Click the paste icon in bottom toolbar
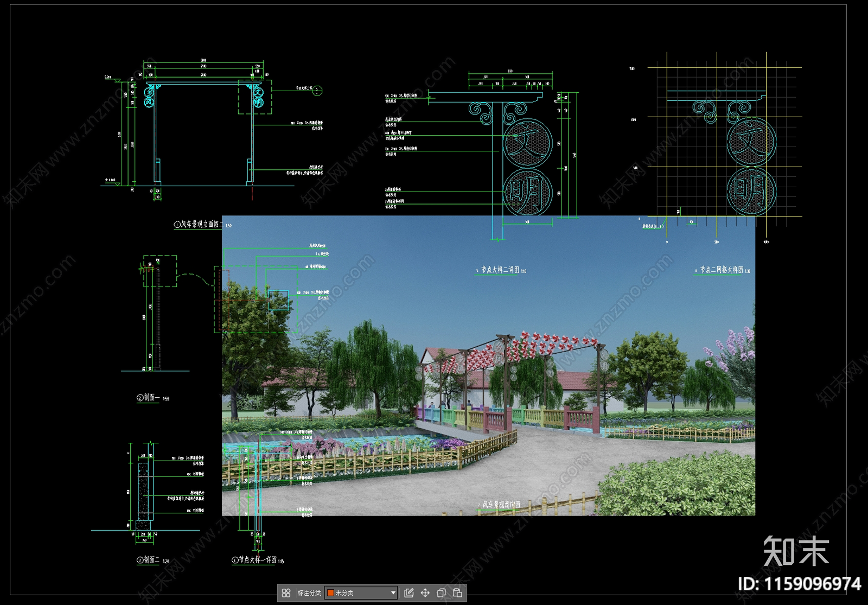Screen dimensions: 868x605 click(x=457, y=593)
